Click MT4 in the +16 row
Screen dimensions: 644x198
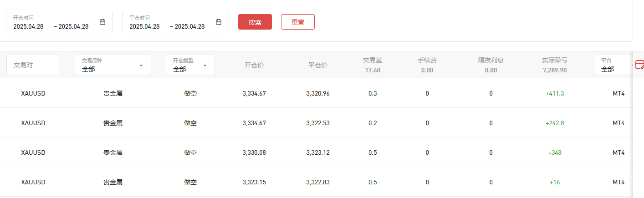point(618,182)
